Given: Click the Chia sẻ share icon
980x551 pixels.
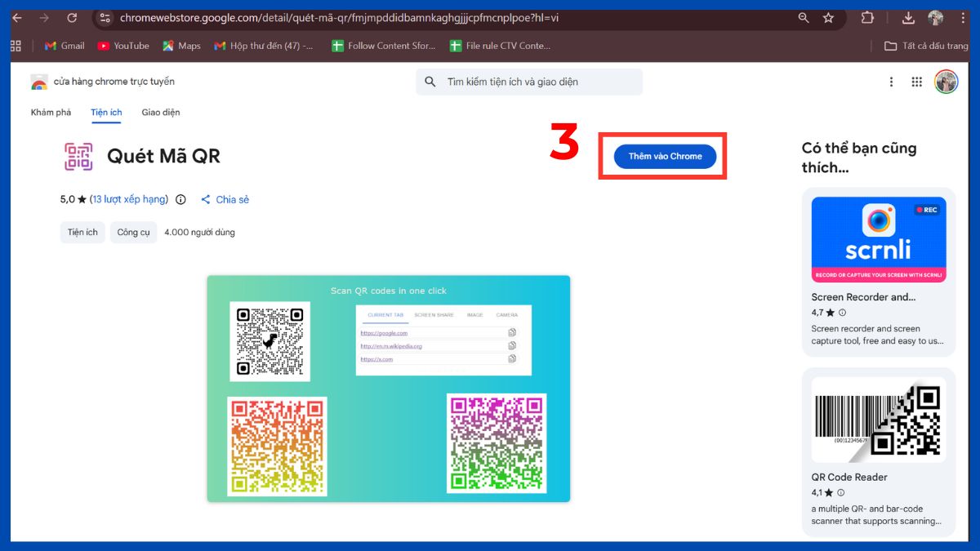Looking at the screenshot, I should (x=206, y=199).
